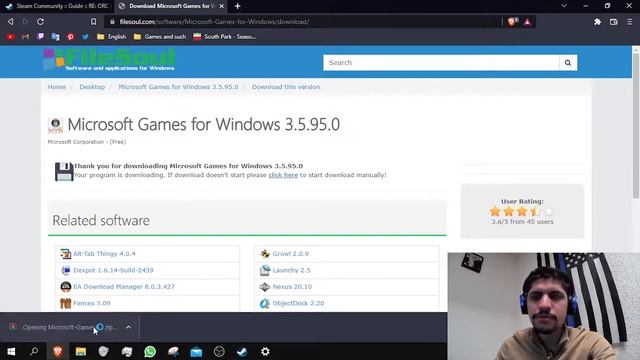Screen dimensions: 640x360
Task: Expand the tab search dropdown arrow
Action: pyautogui.click(x=564, y=6)
